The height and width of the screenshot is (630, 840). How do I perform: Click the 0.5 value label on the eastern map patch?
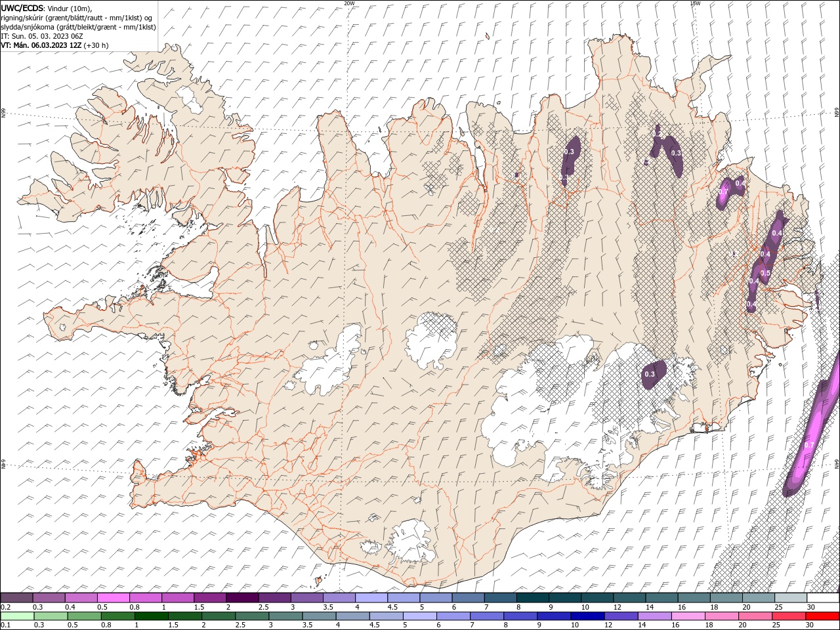tap(765, 273)
